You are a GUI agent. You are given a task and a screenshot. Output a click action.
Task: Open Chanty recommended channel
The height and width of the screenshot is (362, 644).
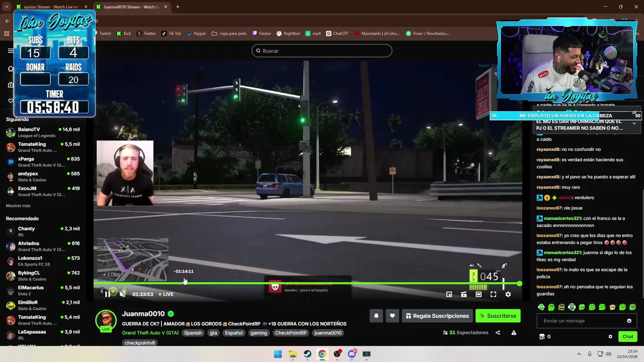43,231
